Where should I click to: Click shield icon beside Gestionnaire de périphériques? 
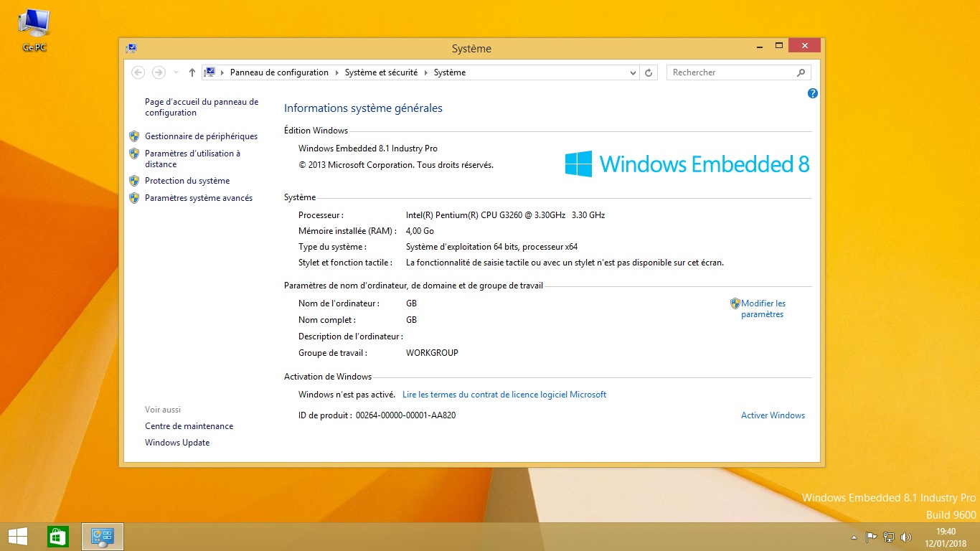pyautogui.click(x=134, y=136)
